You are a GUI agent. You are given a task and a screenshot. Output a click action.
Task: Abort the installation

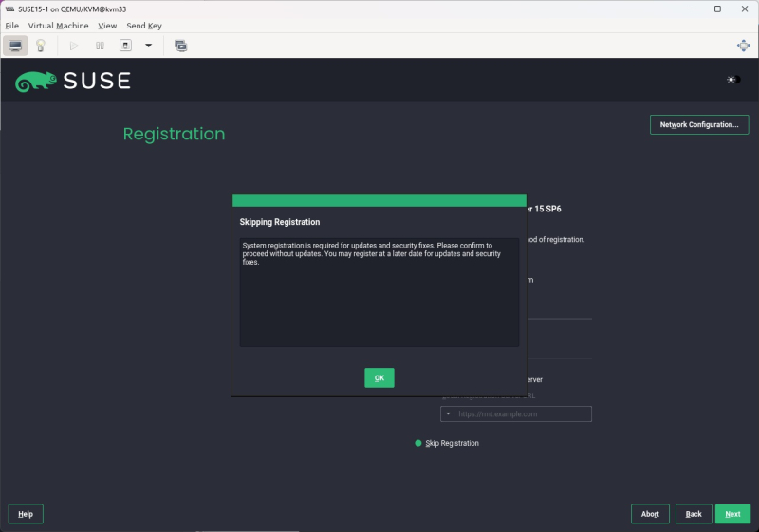click(x=650, y=514)
